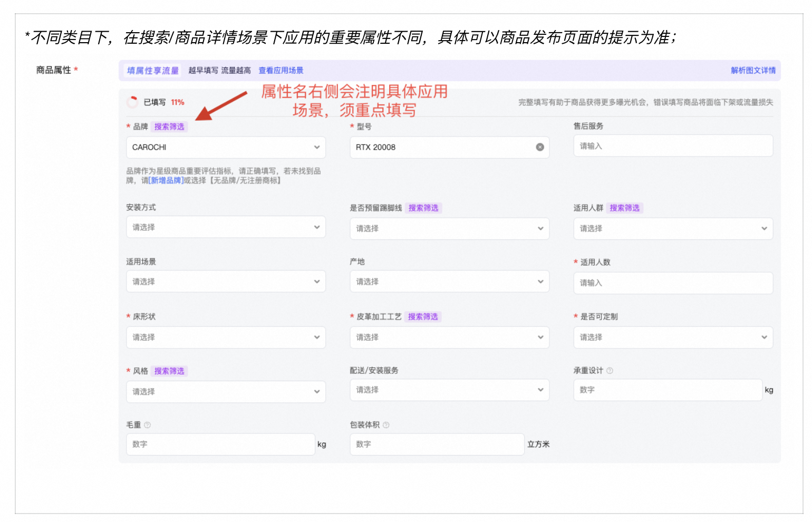Clear the 型号 field with the X icon

(539, 147)
